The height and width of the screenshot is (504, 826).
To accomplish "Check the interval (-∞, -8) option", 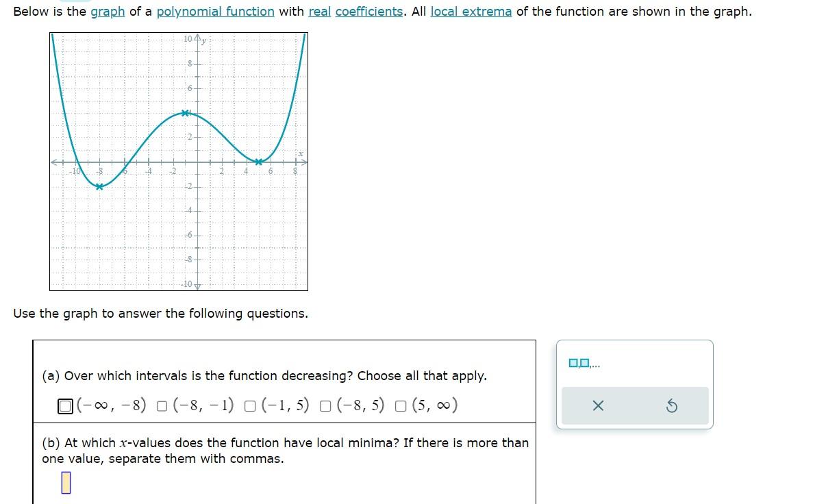I will (x=65, y=405).
